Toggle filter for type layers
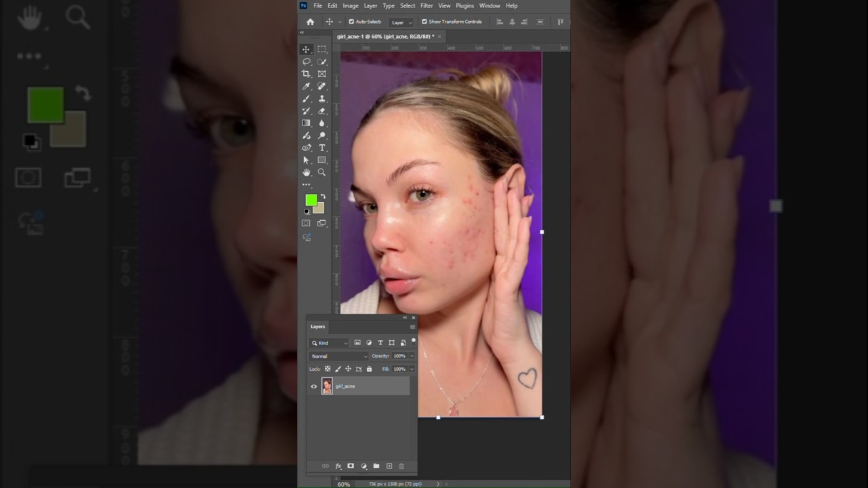This screenshot has width=868, height=488. pyautogui.click(x=380, y=343)
